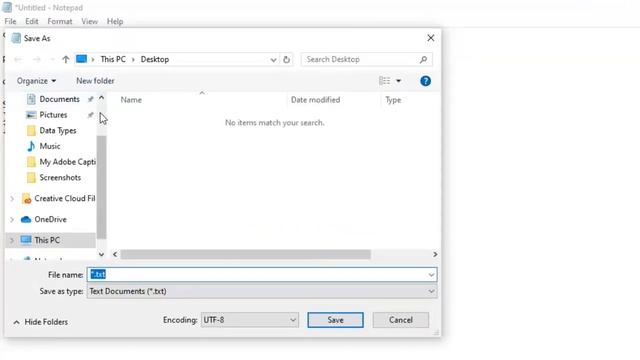Expand the This PC tree node
The image size is (640, 360).
[12, 240]
